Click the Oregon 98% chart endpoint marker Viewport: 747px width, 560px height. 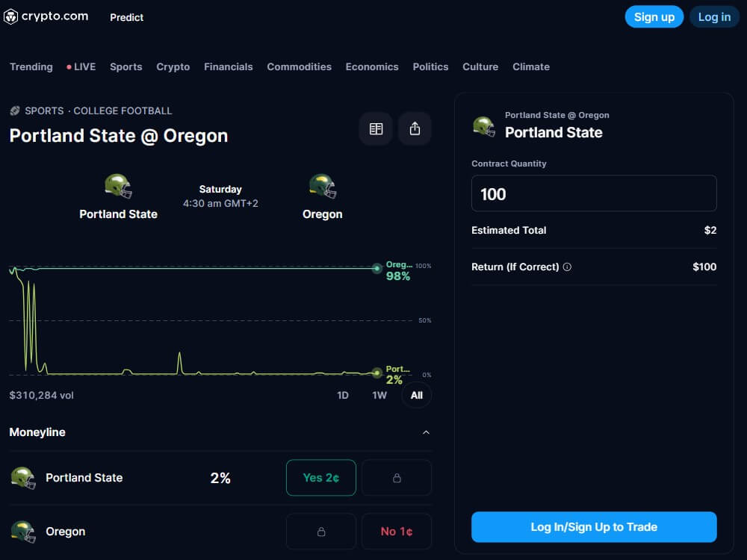pos(376,269)
